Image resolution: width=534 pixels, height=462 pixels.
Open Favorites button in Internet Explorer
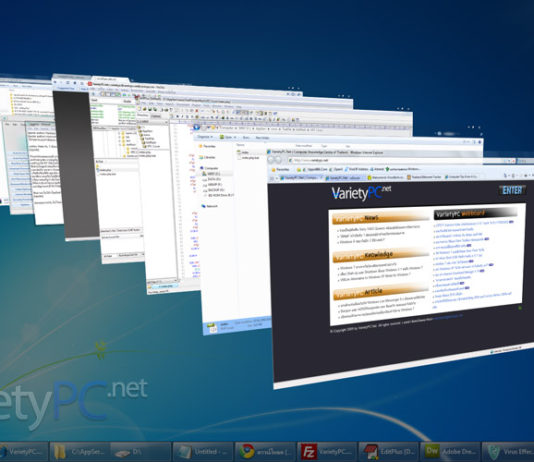pos(281,169)
